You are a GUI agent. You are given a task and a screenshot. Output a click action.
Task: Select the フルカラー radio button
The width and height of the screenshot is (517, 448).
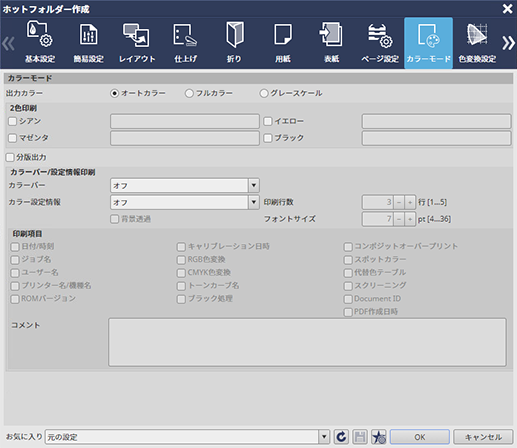tap(189, 93)
